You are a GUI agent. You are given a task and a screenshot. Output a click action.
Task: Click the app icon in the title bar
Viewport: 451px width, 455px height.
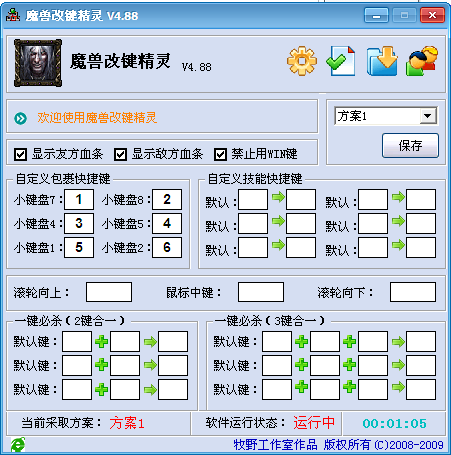(x=13, y=15)
